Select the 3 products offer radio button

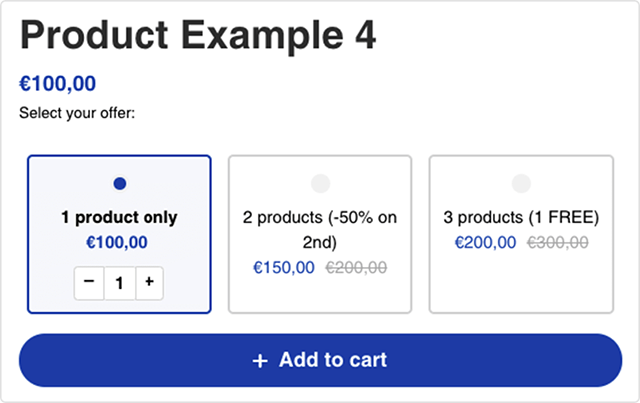(x=521, y=184)
